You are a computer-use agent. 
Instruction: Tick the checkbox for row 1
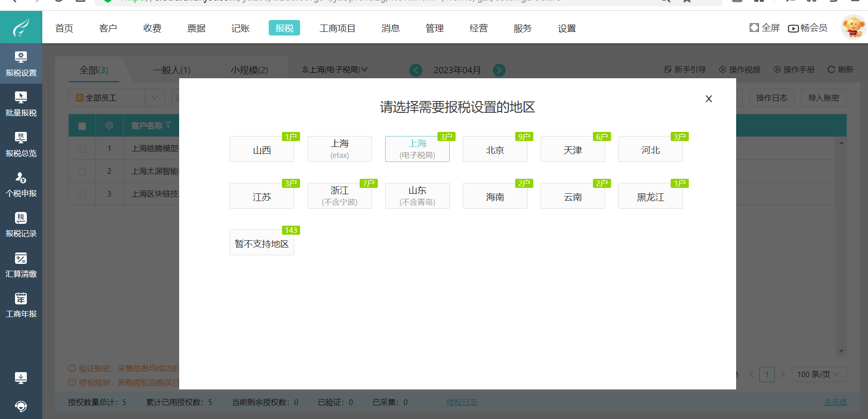point(82,149)
